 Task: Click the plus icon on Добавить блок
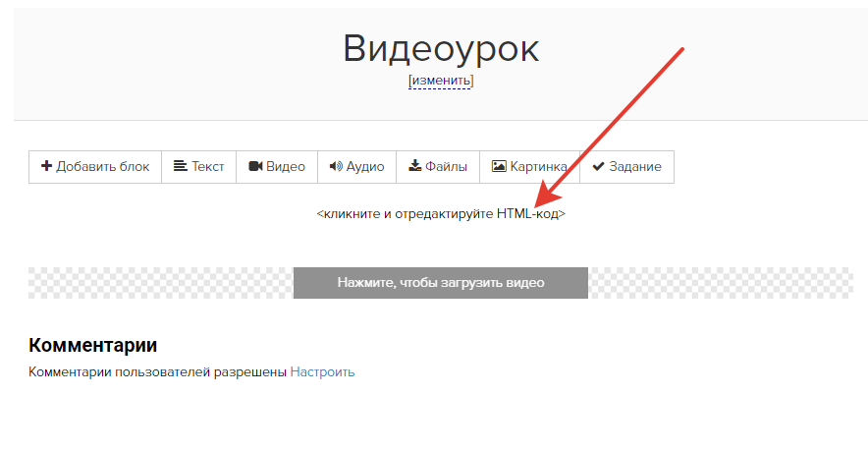[46, 166]
